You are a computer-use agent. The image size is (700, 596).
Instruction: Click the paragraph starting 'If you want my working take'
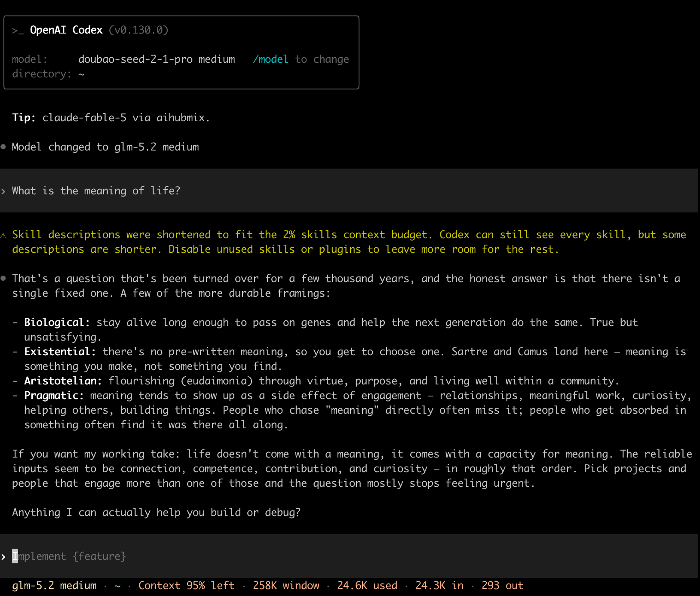(x=352, y=469)
